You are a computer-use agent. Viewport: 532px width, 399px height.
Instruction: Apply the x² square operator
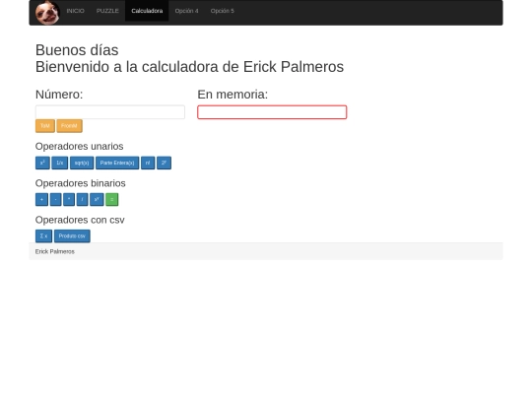point(42,163)
